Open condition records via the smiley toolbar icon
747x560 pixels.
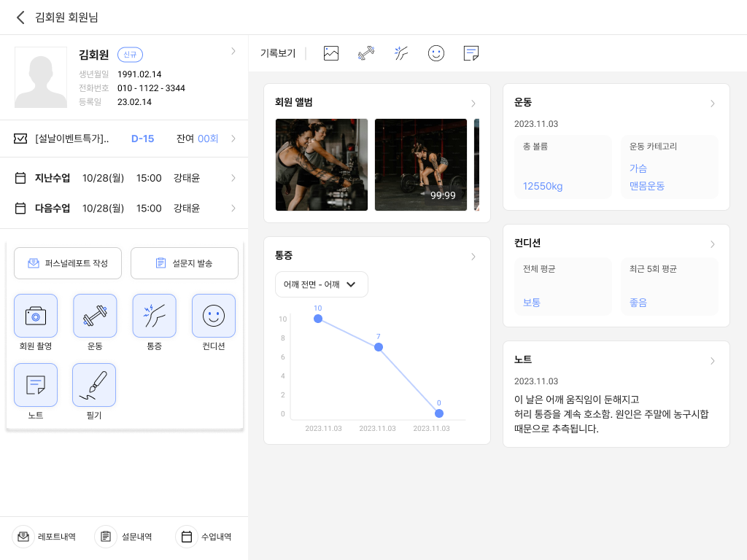(x=436, y=52)
